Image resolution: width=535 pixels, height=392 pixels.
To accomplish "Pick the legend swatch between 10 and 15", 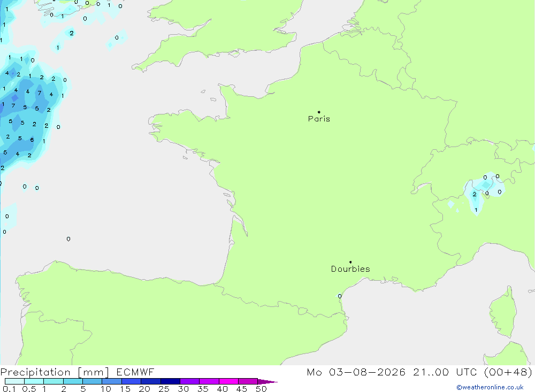I will 112,381.
